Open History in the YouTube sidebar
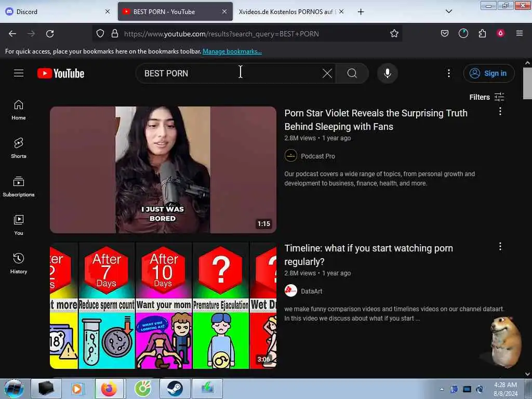Image resolution: width=532 pixels, height=399 pixels. click(19, 263)
